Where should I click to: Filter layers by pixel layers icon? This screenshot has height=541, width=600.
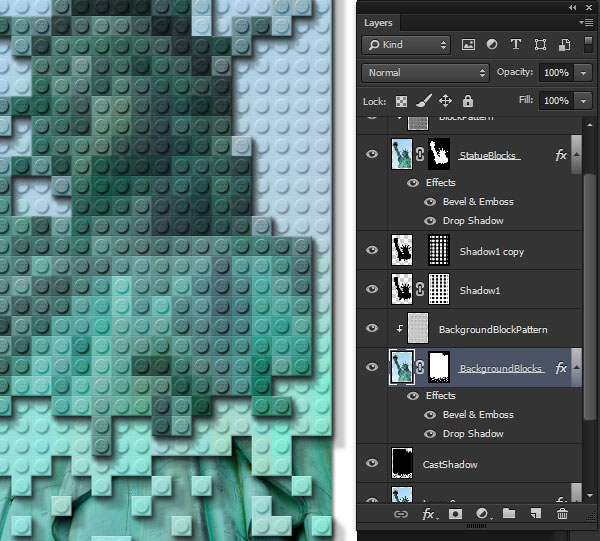point(468,45)
